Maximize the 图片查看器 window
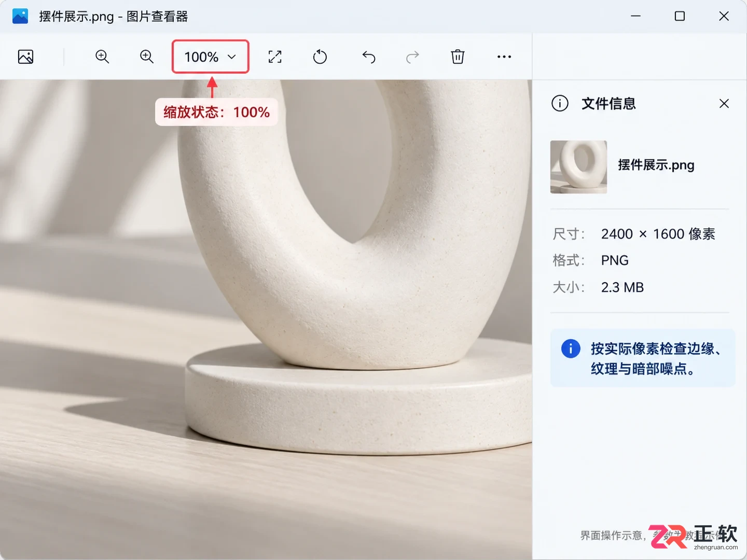Viewport: 747px width, 560px height. coord(680,16)
